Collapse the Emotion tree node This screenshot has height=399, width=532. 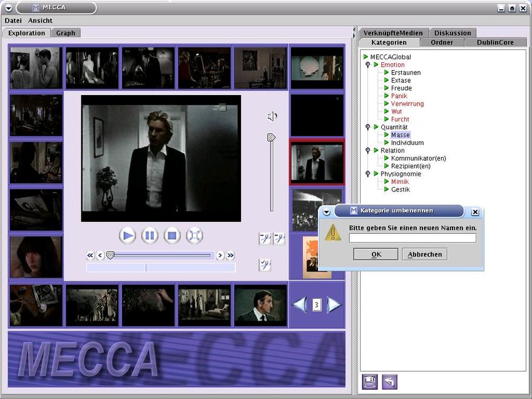point(368,64)
